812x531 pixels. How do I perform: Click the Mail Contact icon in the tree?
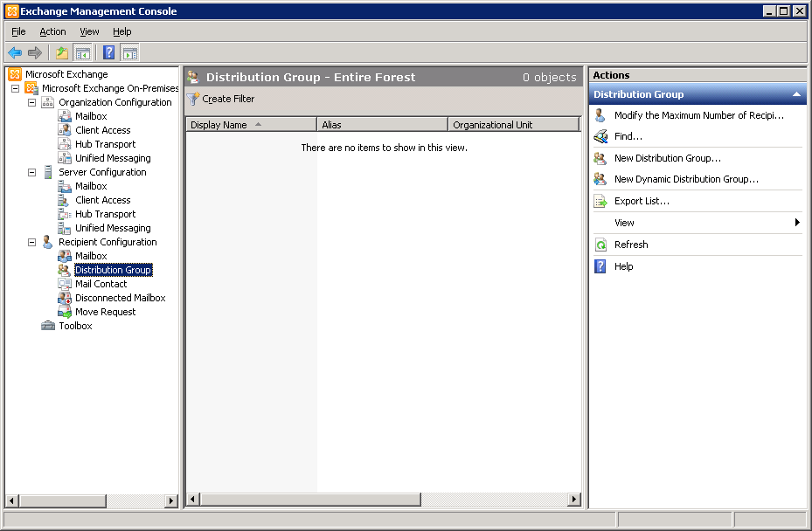pos(64,284)
